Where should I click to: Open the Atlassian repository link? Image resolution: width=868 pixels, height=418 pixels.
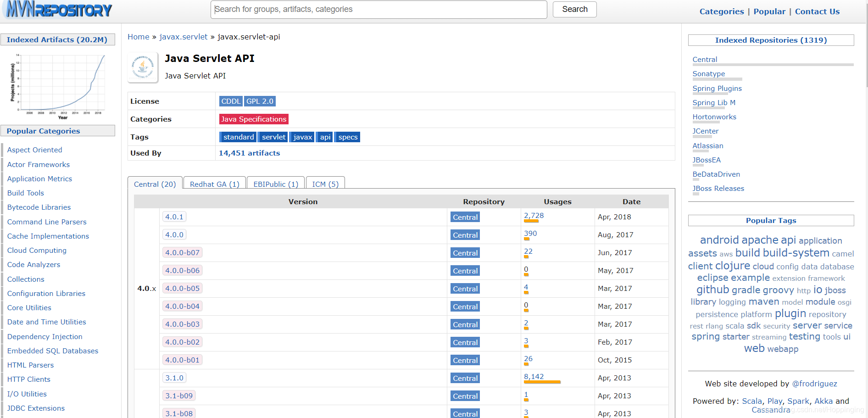(x=708, y=145)
